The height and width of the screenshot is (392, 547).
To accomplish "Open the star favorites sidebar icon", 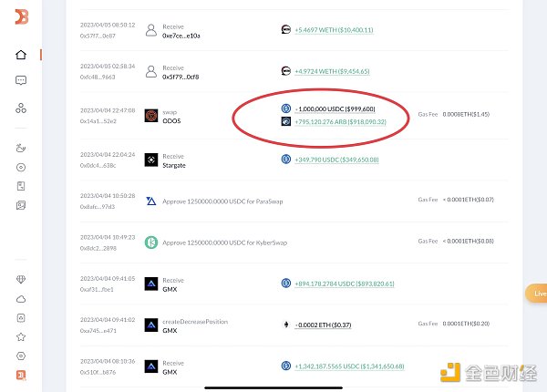I will coord(21,337).
